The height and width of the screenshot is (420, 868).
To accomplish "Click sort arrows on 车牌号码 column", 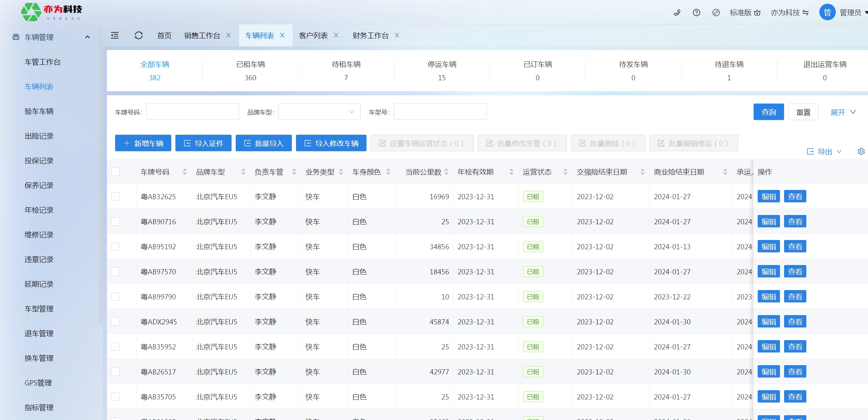I will 185,172.
